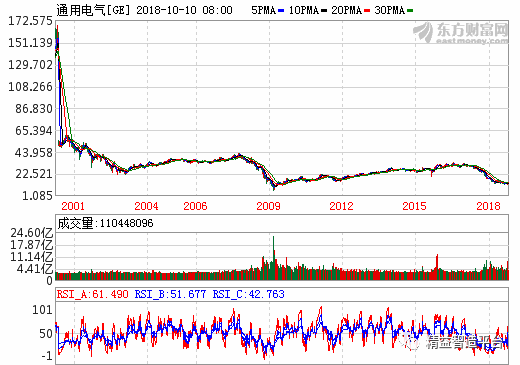This screenshot has width=520, height=365.
Task: Select the 2012 year label on axis
Action: click(x=341, y=206)
